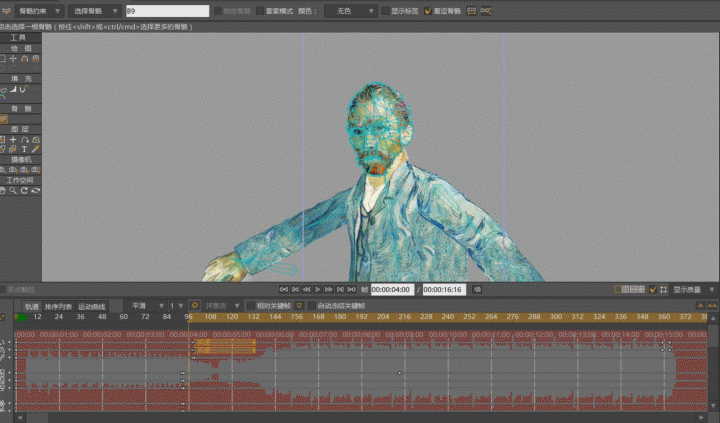Select the Paint Bucket fill tool
Screen dimensions: 720x423
(3, 89)
